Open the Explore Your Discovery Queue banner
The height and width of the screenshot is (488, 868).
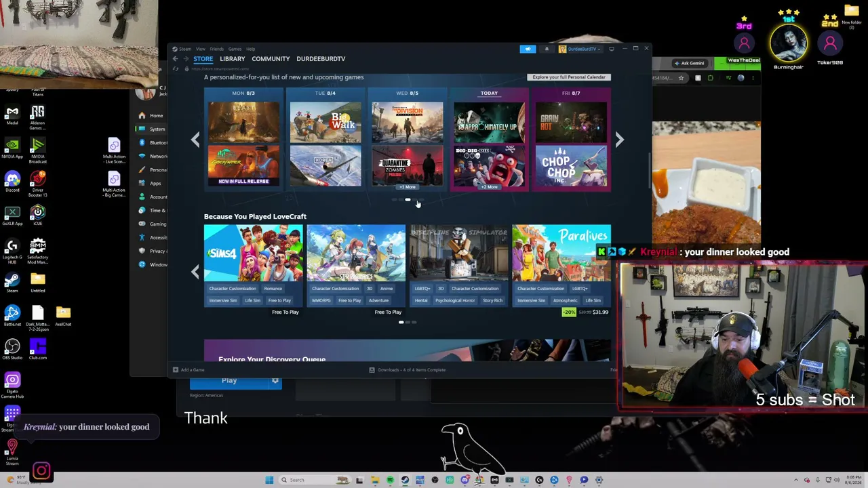click(407, 351)
